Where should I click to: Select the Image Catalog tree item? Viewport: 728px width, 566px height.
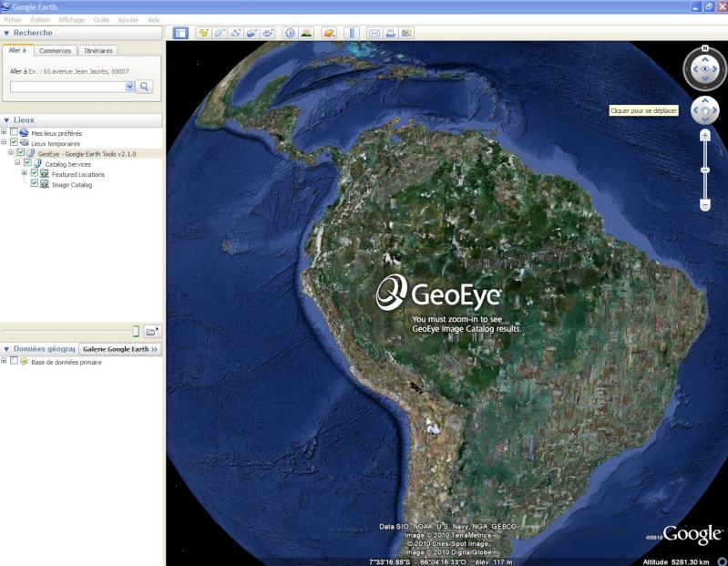point(72,185)
